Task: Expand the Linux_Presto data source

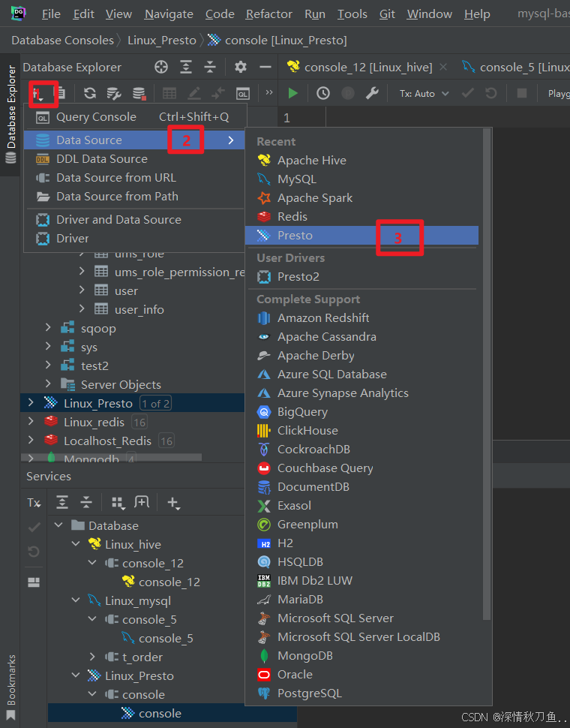Action: (31, 402)
